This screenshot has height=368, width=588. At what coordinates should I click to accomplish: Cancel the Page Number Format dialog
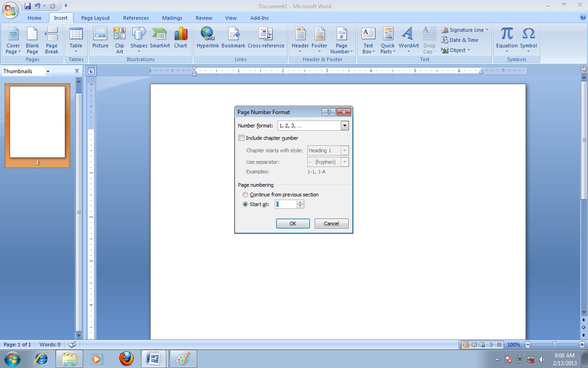pyautogui.click(x=331, y=224)
